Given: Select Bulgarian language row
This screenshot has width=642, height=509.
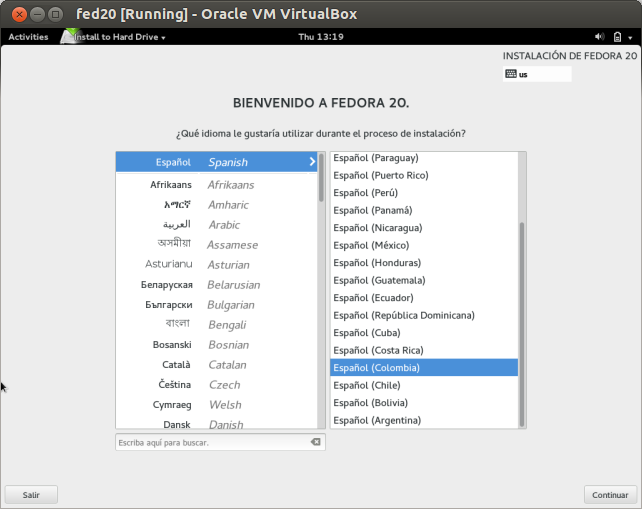Looking at the screenshot, I should tap(217, 305).
